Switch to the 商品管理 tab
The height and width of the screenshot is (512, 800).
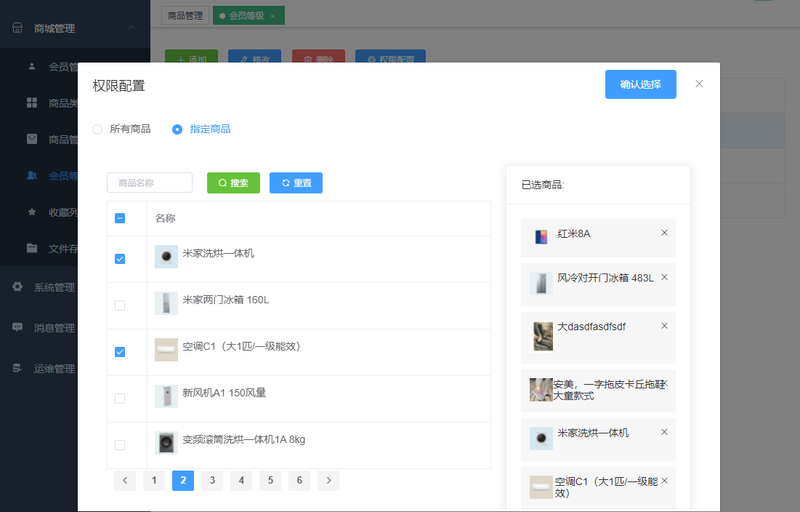point(185,16)
